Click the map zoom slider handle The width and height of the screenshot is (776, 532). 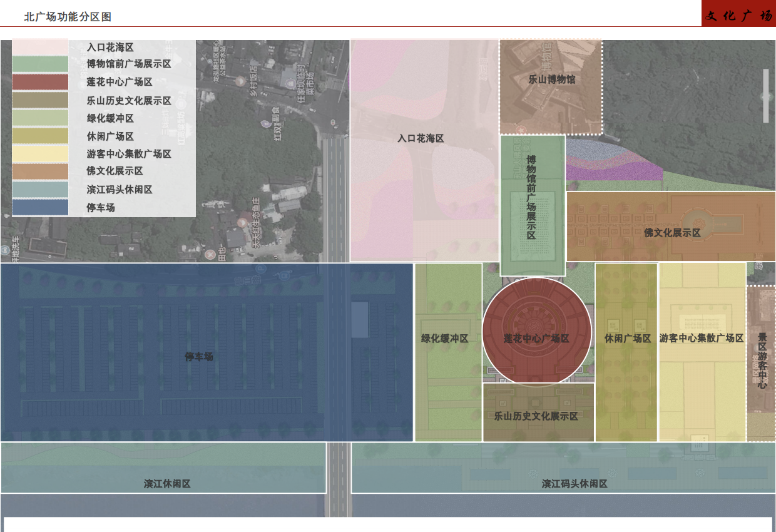pos(766,96)
